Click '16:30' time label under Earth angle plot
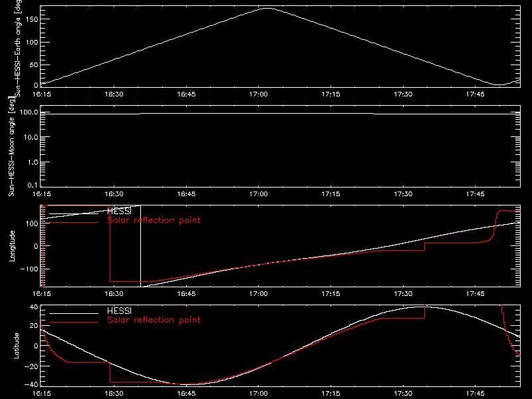The height and width of the screenshot is (399, 532). click(x=114, y=94)
